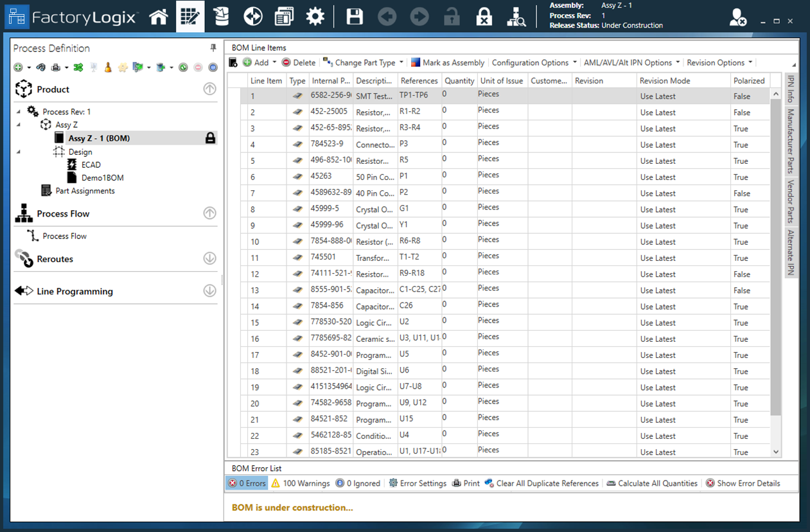Click the settings gear in the top toolbar
The width and height of the screenshot is (810, 532).
(315, 16)
